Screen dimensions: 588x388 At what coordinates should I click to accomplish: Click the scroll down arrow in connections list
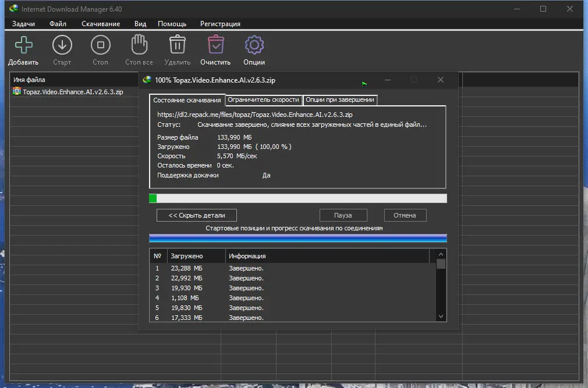tap(441, 316)
